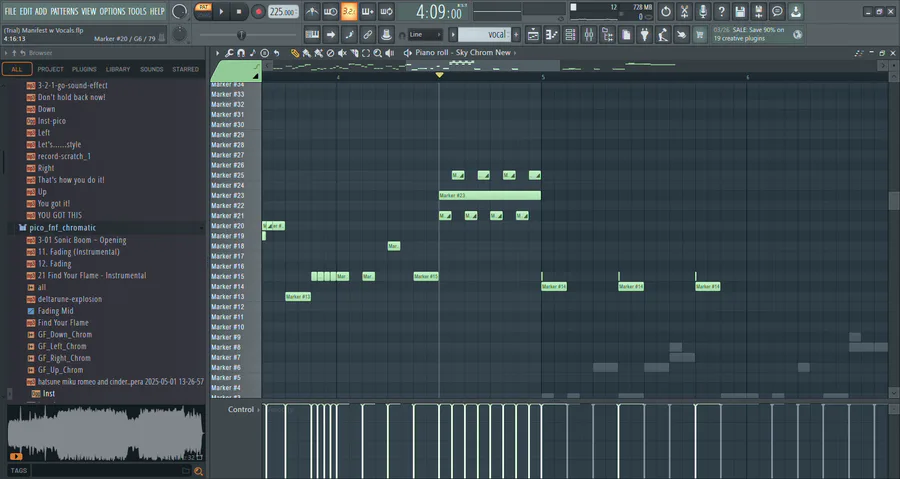Expand Control lane selector arrow
The width and height of the screenshot is (900, 479).
pyautogui.click(x=258, y=410)
